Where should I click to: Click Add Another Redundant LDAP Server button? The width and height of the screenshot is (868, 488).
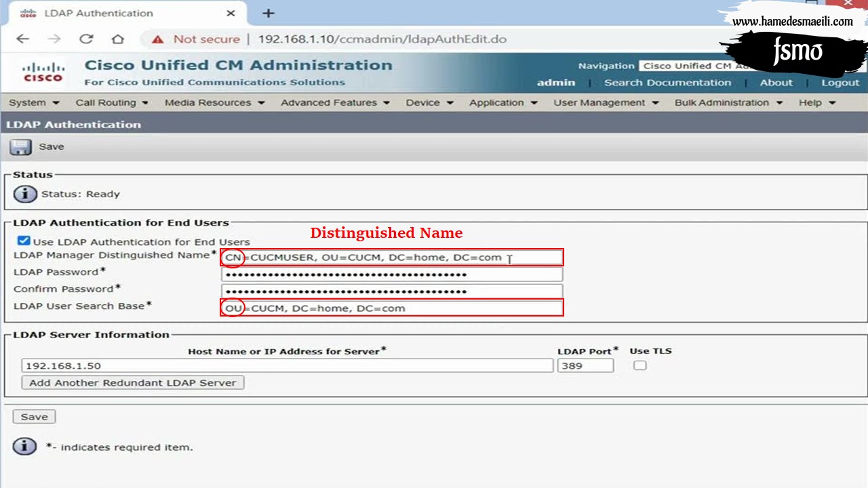[132, 382]
